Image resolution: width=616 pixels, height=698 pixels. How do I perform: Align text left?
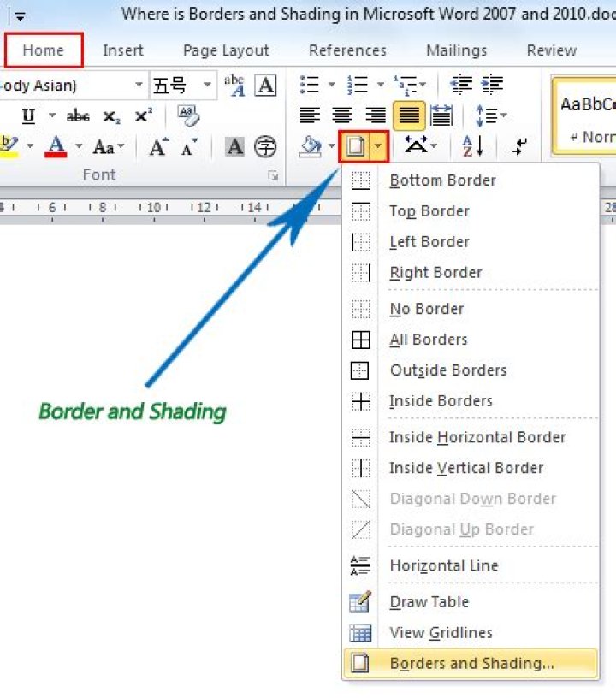click(310, 115)
